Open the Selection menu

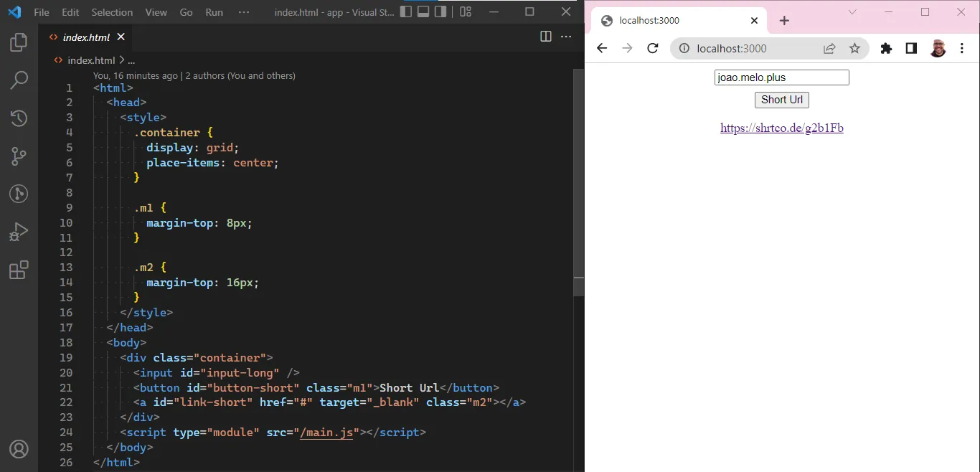pos(112,12)
